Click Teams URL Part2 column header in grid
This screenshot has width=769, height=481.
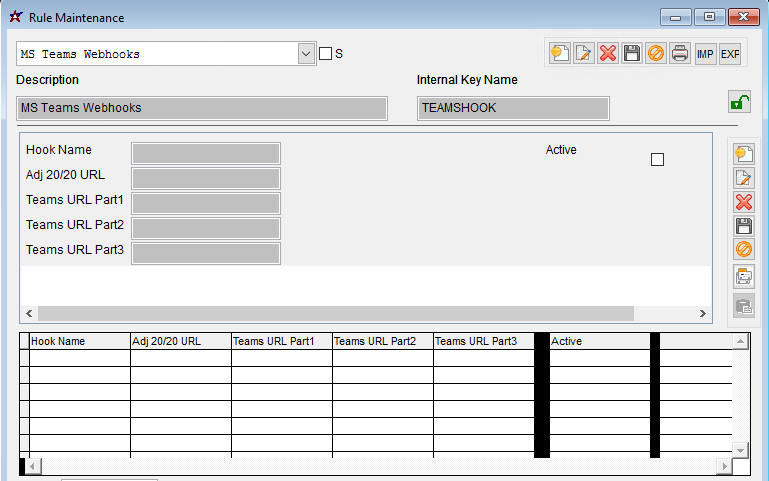[x=383, y=341]
